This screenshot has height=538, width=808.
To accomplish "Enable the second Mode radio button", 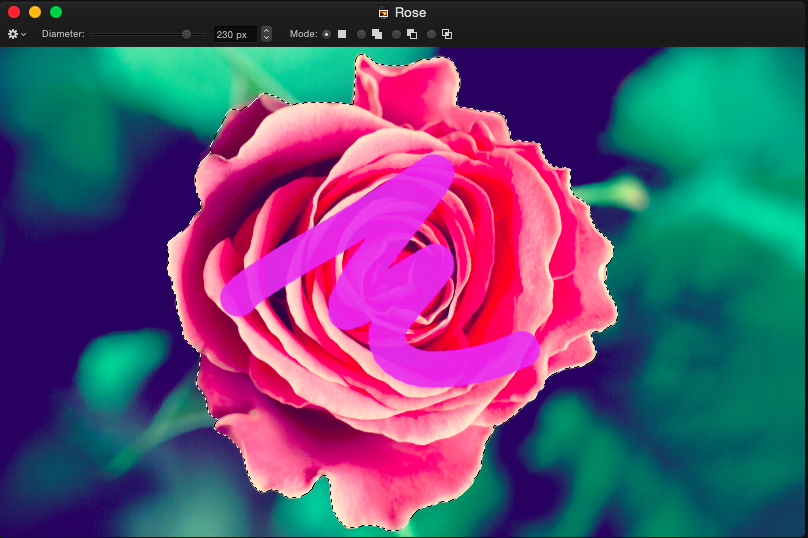I will pos(361,34).
